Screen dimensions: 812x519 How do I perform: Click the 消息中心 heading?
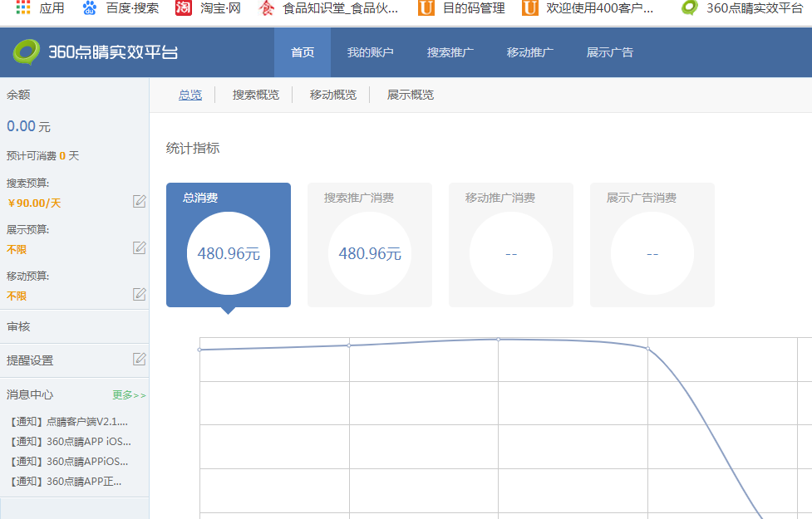click(30, 394)
